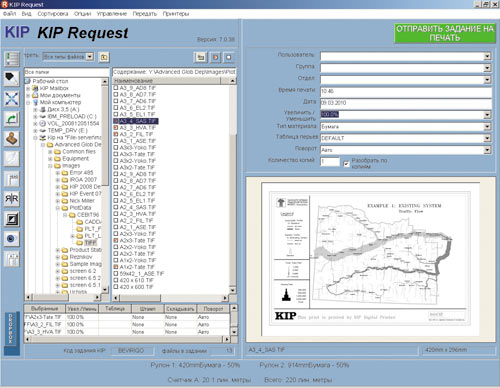Click the map preview thumbnail
Screen dimensions: 500x388
pos(370,259)
